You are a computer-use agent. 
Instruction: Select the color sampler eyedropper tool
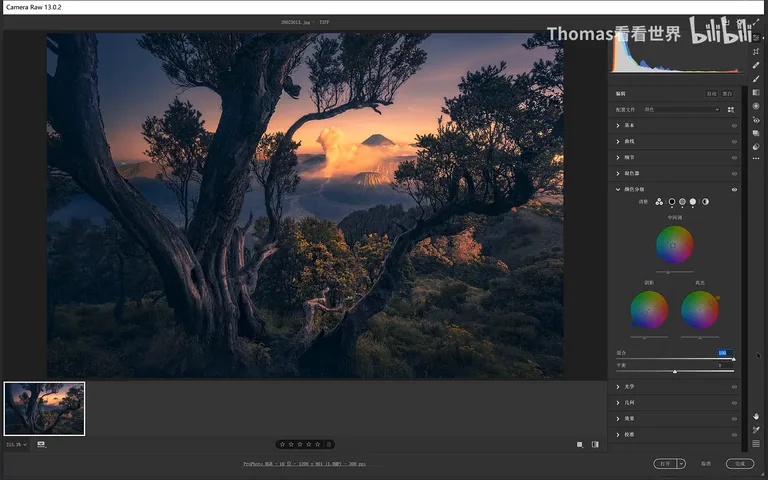pyautogui.click(x=756, y=430)
